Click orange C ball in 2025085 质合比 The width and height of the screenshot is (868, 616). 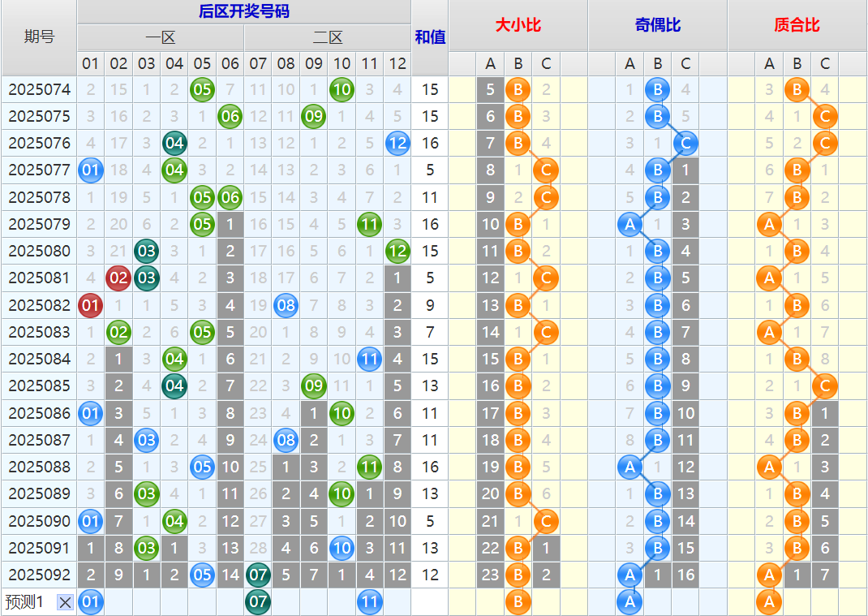click(825, 386)
